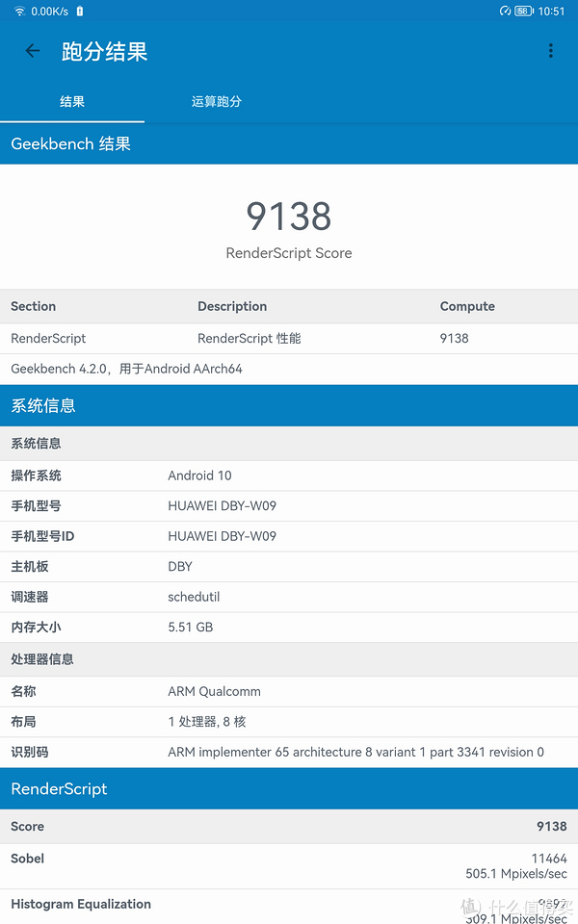Tap the Compute column header
The width and height of the screenshot is (578, 924).
tap(468, 306)
